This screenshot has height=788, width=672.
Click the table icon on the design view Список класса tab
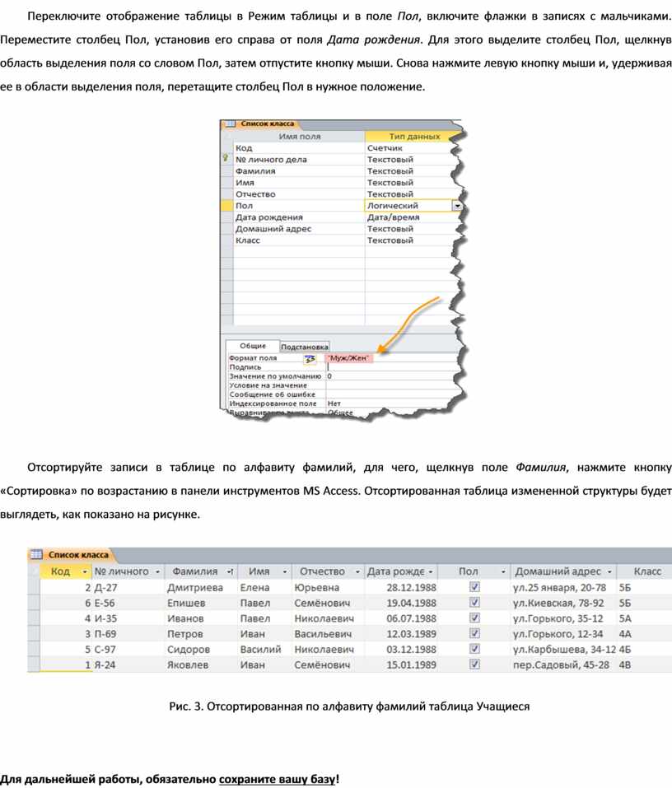tap(231, 124)
